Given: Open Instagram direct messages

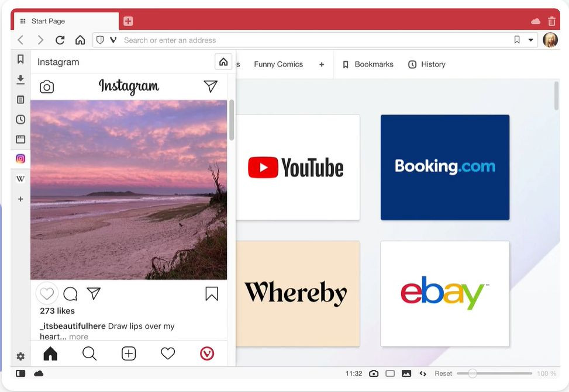Looking at the screenshot, I should 211,86.
